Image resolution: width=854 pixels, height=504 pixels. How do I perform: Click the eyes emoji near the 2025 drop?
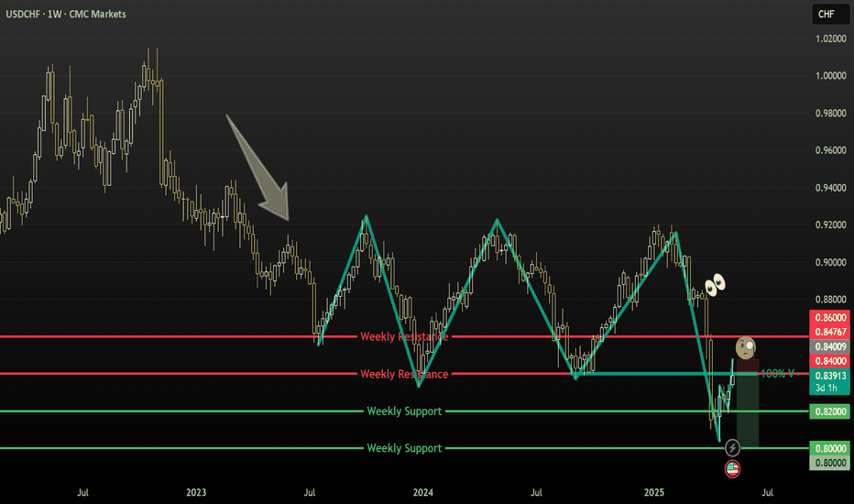pyautogui.click(x=715, y=284)
